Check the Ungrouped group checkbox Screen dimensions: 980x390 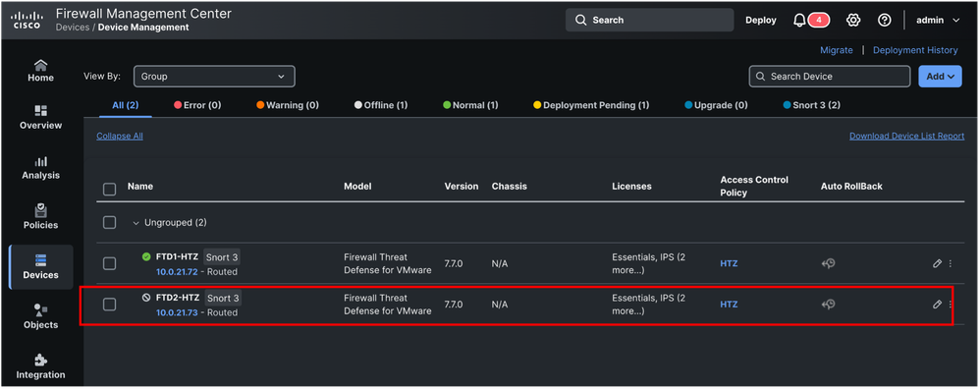point(109,222)
